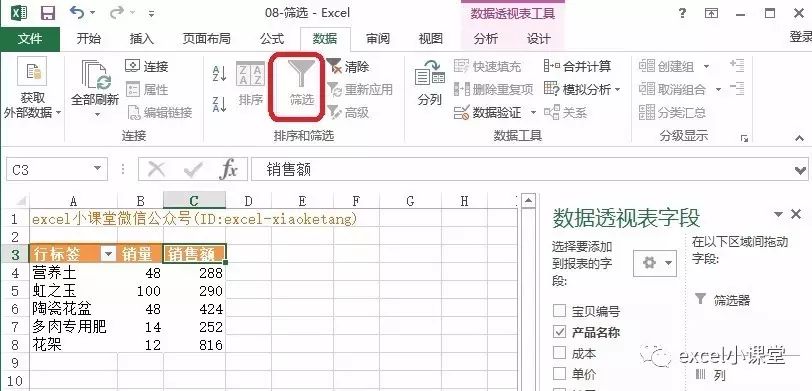Click the 筛选 filter funnel button

[301, 83]
